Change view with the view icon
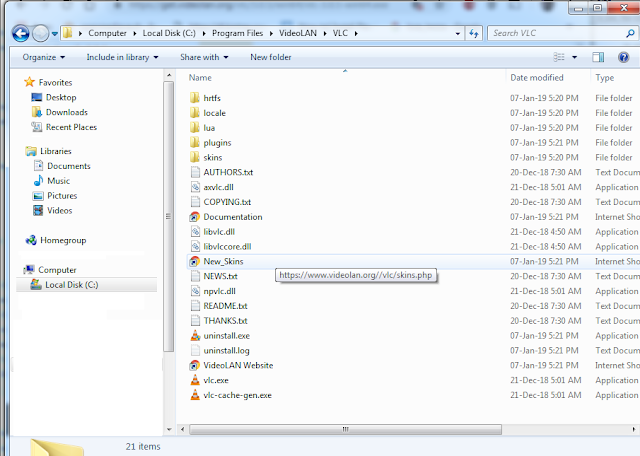 pyautogui.click(x=559, y=57)
